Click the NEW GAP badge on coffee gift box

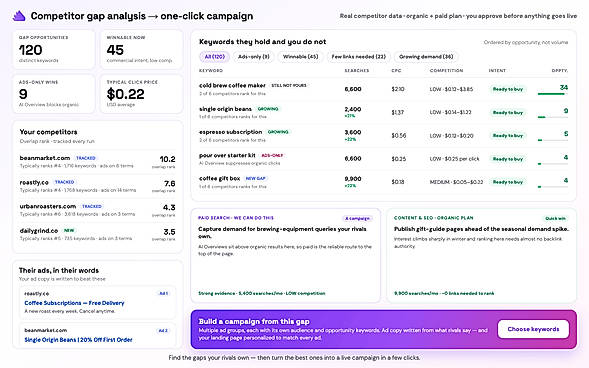(x=255, y=178)
